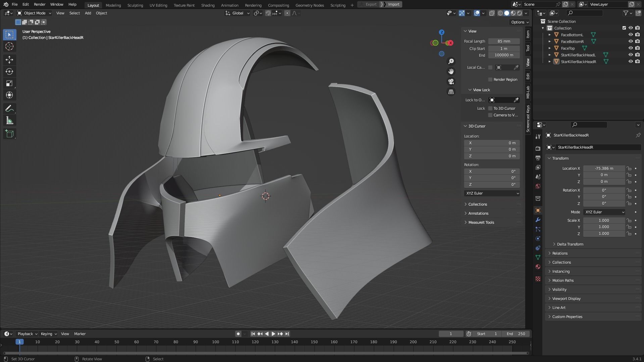The width and height of the screenshot is (644, 362).
Task: Select the Annotate tool
Action: 9,108
